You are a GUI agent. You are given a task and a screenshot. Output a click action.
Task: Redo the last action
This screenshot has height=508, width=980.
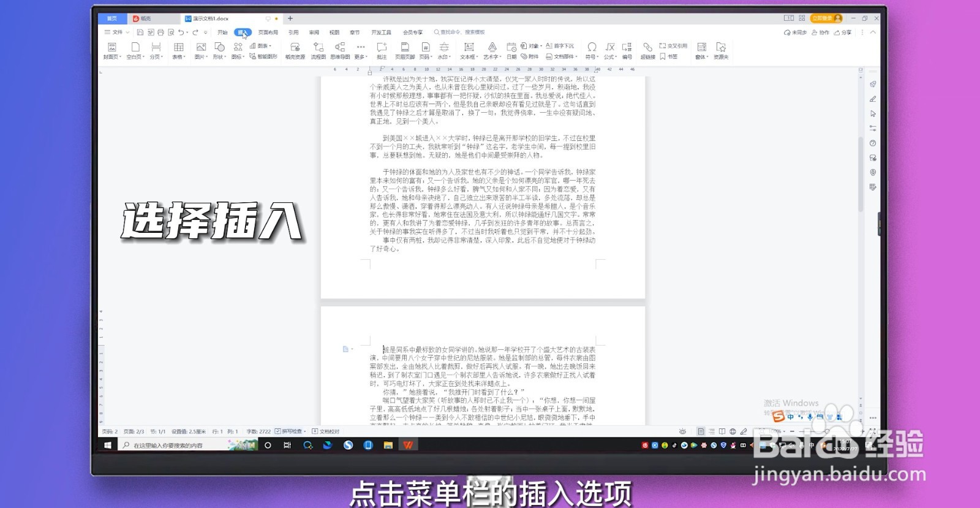click(x=195, y=32)
